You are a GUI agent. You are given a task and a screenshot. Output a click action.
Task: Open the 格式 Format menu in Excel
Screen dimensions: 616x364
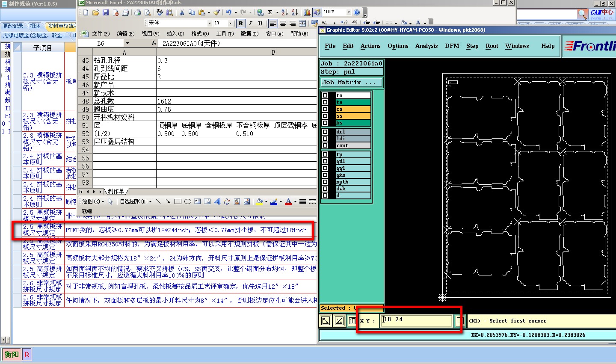[200, 34]
